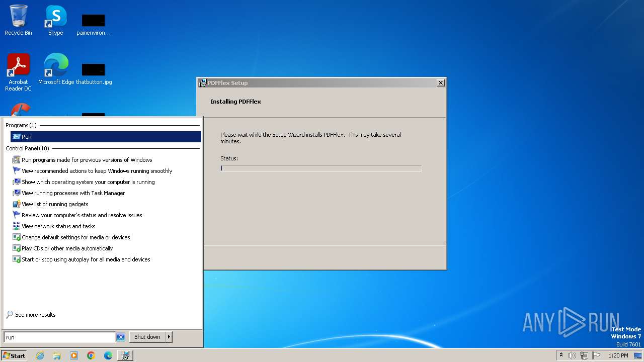
Task: Open Acrobat Reader DC desktop icon
Action: pyautogui.click(x=18, y=72)
